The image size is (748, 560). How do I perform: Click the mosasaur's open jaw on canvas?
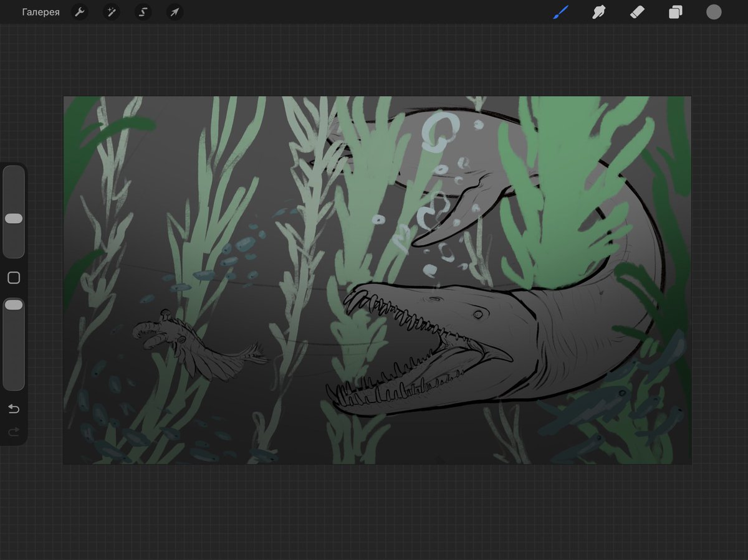click(x=418, y=350)
